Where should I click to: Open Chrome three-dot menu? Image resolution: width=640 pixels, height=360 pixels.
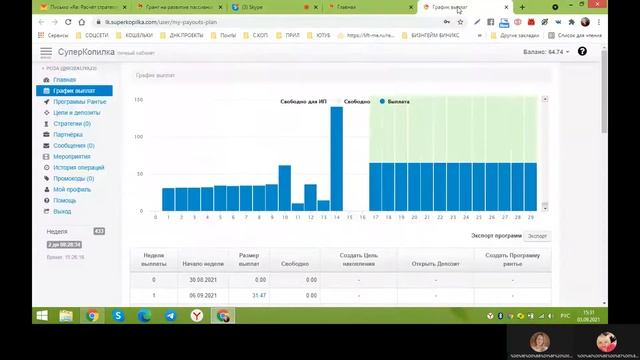[599, 22]
